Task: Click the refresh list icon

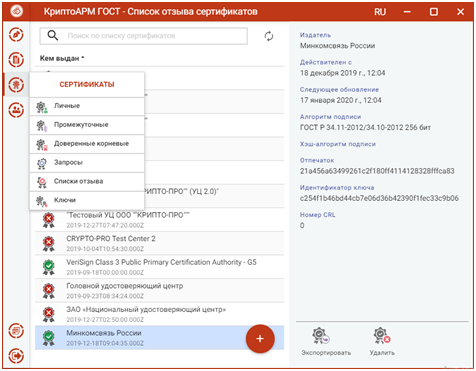Action: (269, 36)
